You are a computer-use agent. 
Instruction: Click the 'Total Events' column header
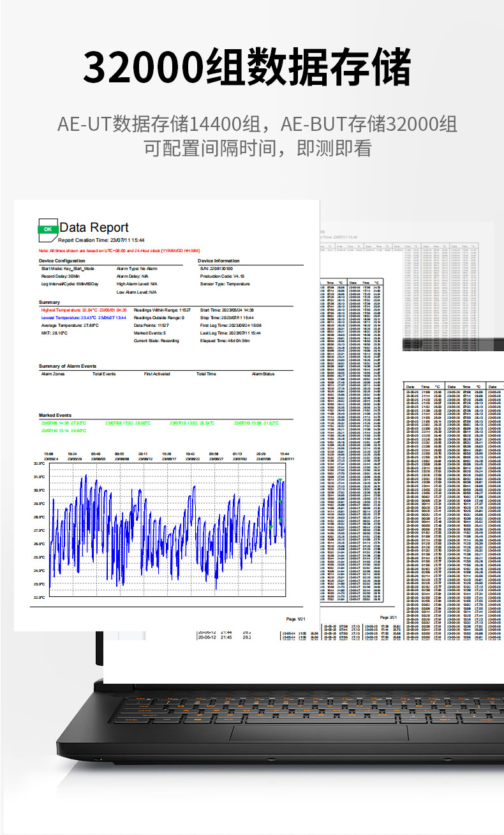click(x=104, y=374)
